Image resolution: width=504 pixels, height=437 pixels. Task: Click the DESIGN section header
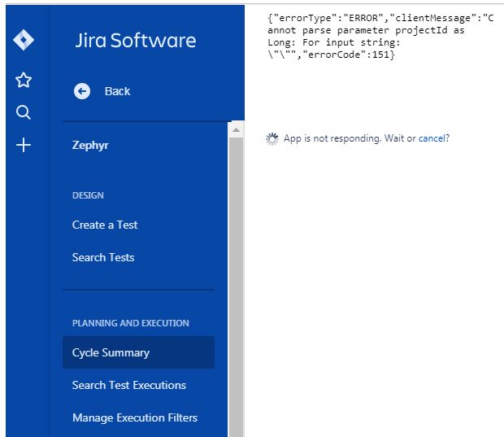pos(88,195)
